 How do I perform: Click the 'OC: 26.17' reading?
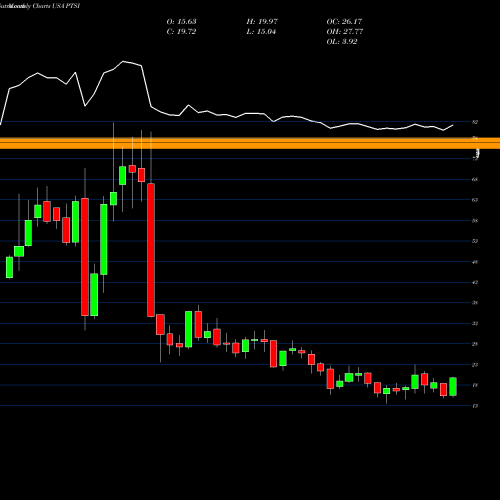344,21
